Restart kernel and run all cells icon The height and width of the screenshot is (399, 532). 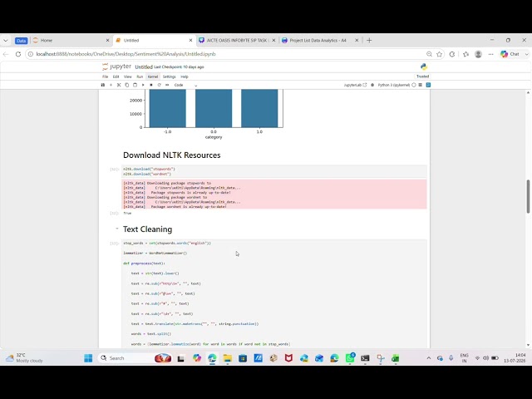[x=167, y=85]
